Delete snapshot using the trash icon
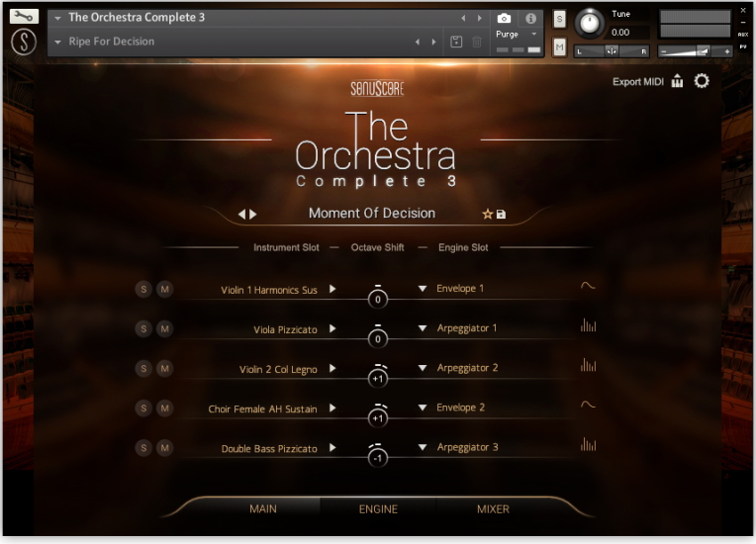 (476, 42)
